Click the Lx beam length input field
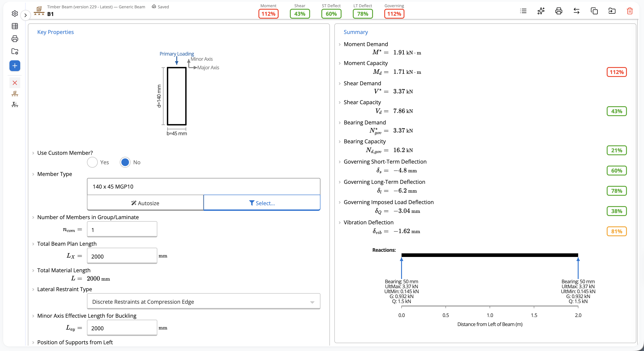The width and height of the screenshot is (644, 351). [x=122, y=256]
